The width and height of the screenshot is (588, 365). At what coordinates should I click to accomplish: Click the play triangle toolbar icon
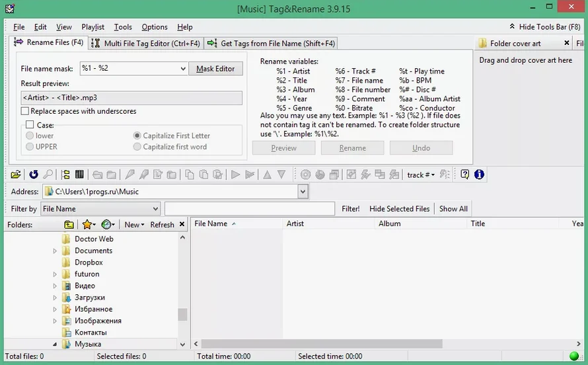point(235,175)
